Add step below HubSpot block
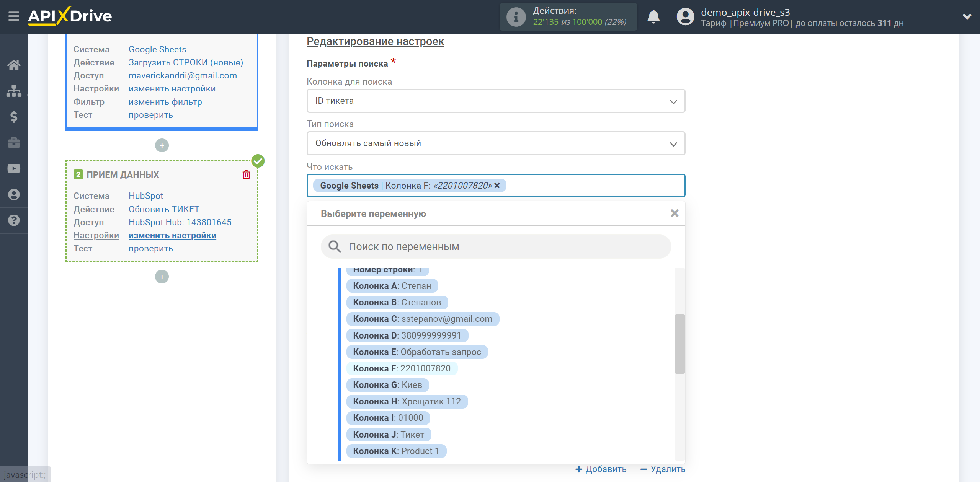The width and height of the screenshot is (980, 482). [162, 277]
